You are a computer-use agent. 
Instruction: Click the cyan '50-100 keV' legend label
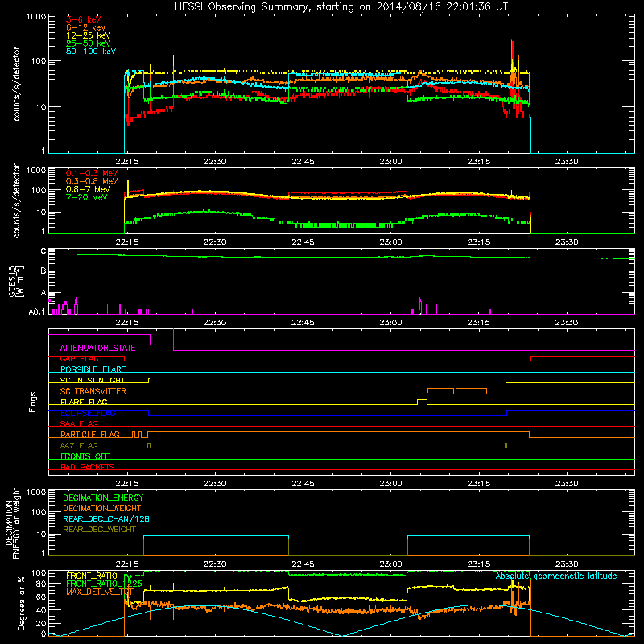tap(91, 52)
